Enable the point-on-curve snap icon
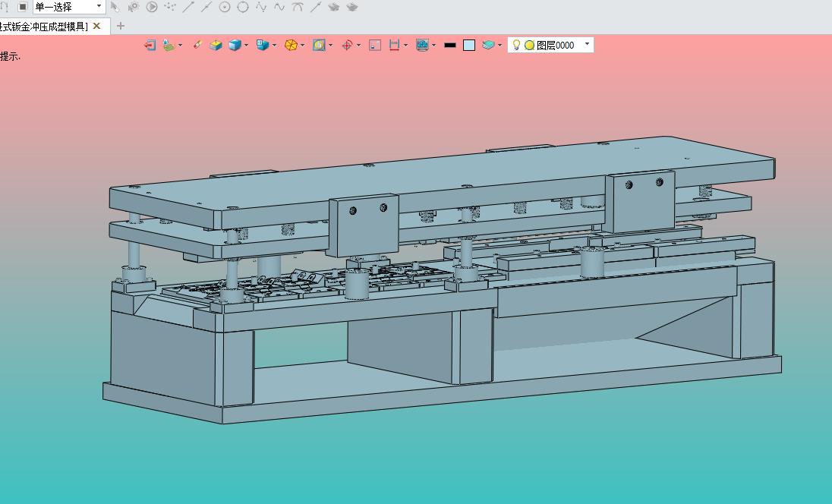Image resolution: width=832 pixels, height=504 pixels. coord(261,7)
